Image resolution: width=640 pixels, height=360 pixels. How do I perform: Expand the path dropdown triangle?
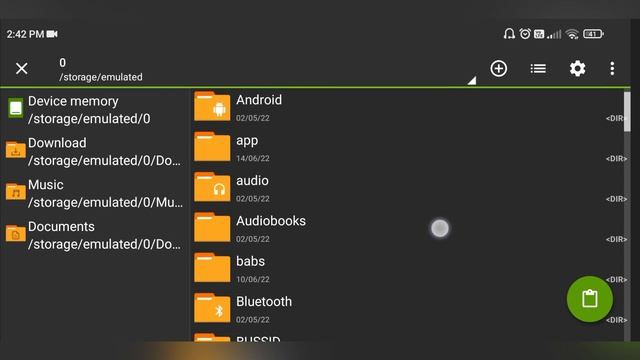[x=472, y=80]
